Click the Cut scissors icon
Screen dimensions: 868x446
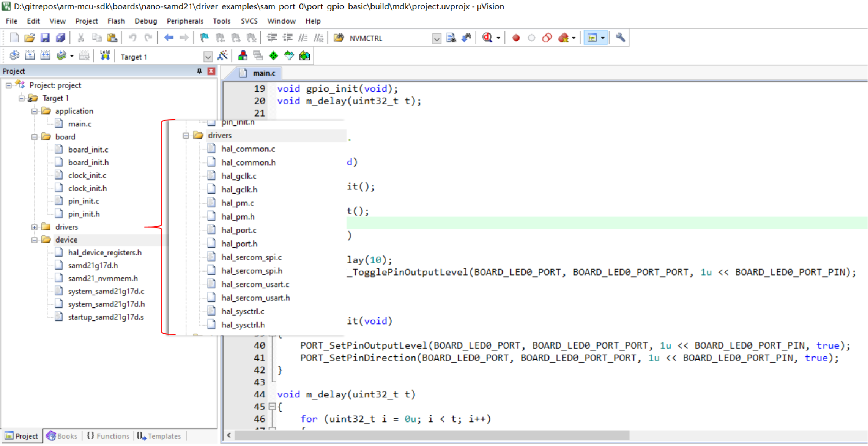pyautogui.click(x=81, y=38)
